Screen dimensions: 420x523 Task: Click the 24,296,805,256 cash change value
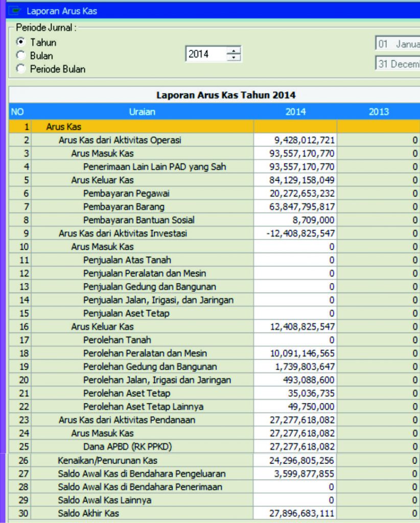tap(302, 461)
